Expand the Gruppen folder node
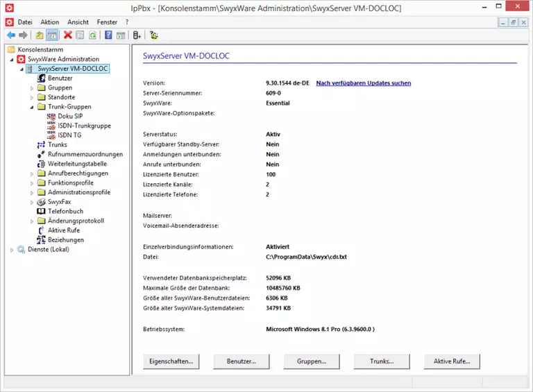This screenshot has width=533, height=392. point(31,88)
